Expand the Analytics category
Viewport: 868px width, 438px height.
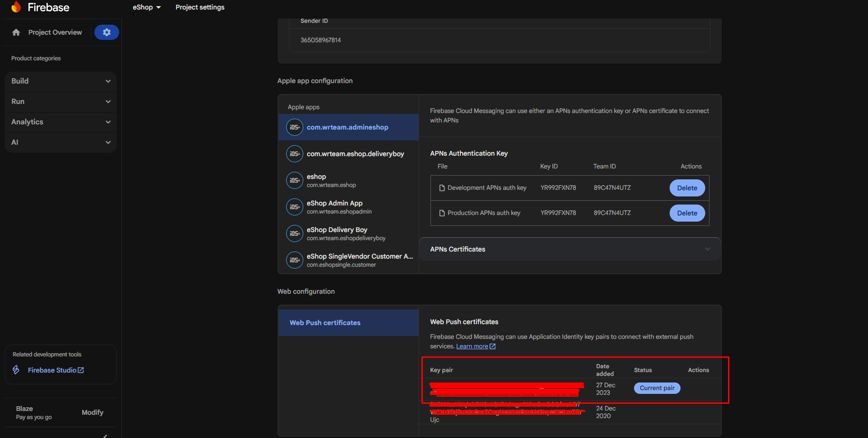[x=61, y=122]
